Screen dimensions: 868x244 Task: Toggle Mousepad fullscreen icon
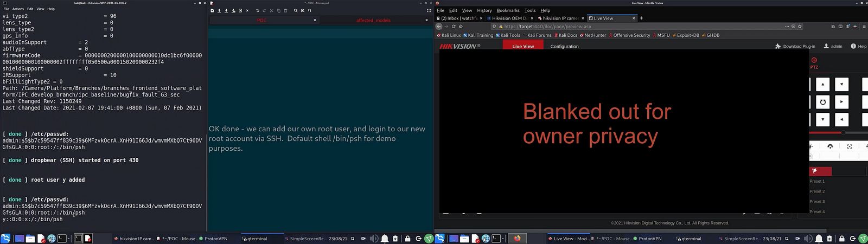[429, 10]
